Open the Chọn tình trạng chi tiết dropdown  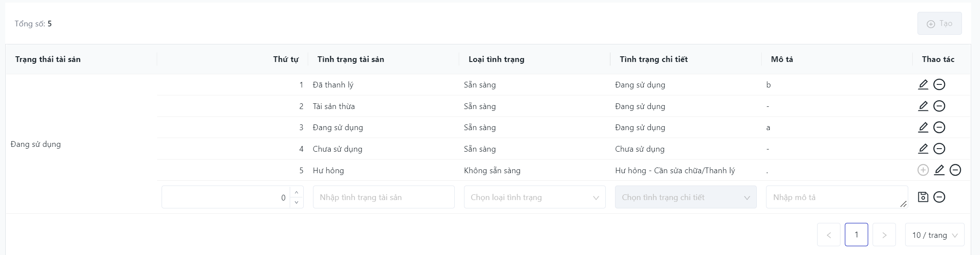tap(685, 197)
